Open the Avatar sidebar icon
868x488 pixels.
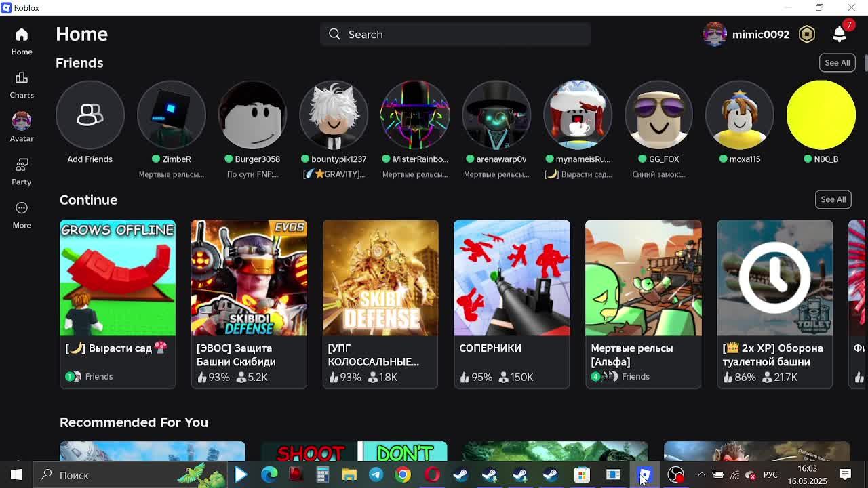22,121
